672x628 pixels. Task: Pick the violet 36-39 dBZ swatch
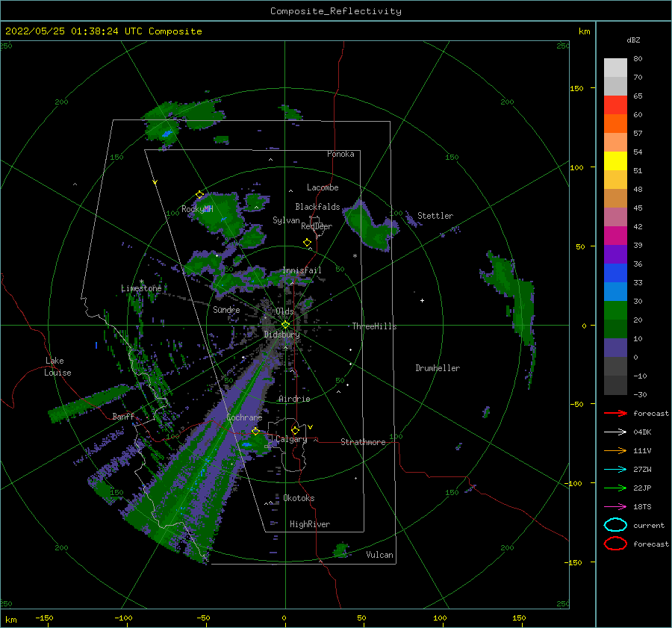pos(615,255)
